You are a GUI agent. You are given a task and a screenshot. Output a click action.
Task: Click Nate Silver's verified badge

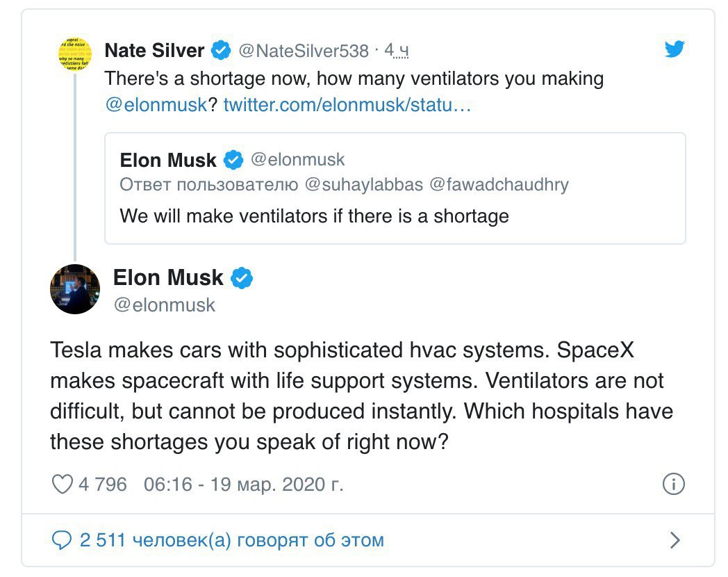pyautogui.click(x=221, y=50)
